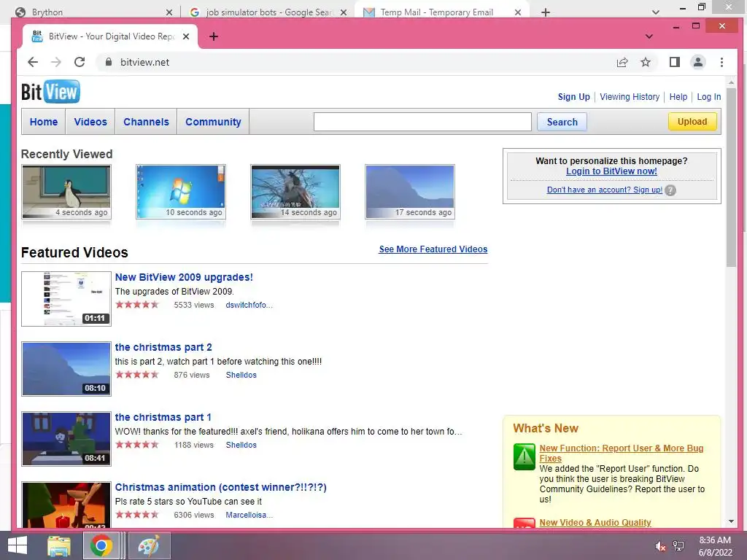The height and width of the screenshot is (560, 747).
Task: Open File Explorer from the taskbar
Action: [59, 545]
